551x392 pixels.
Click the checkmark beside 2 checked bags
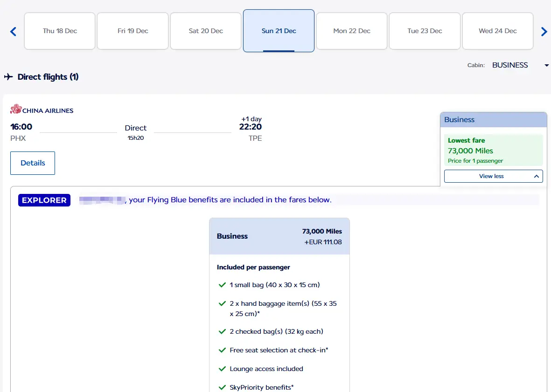pos(222,331)
